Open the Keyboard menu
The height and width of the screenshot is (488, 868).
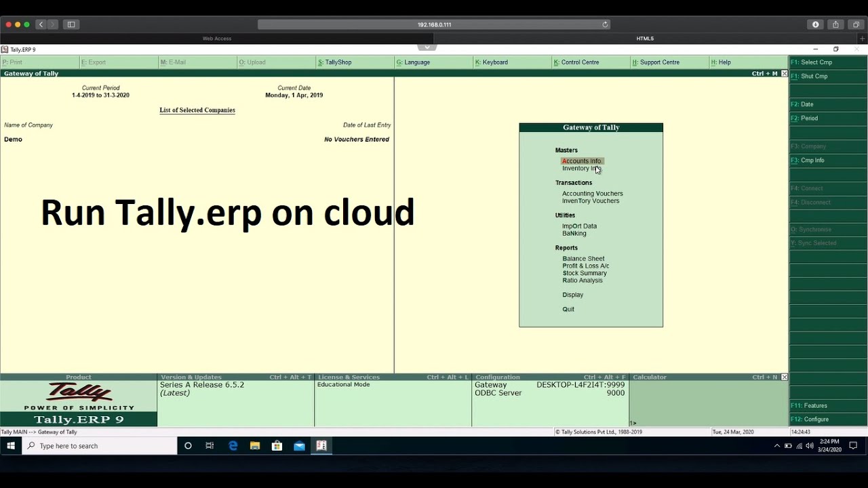[512, 62]
